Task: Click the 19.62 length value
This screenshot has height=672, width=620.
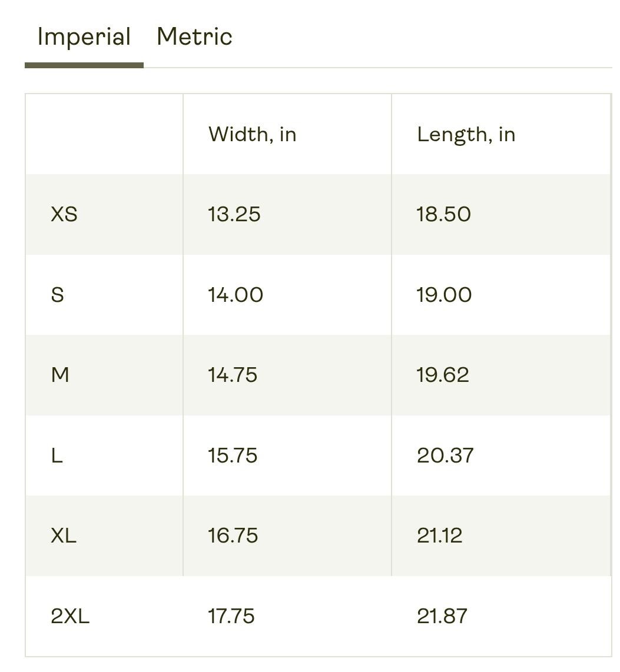Action: pos(443,375)
